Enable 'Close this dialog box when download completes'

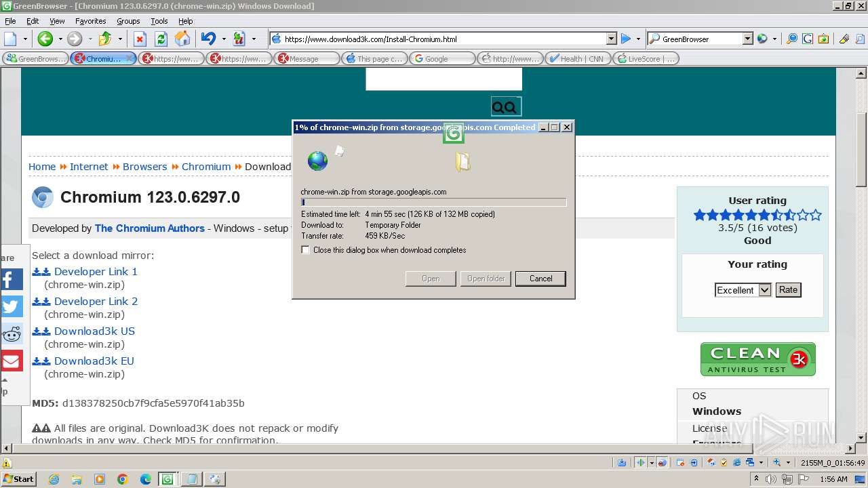coord(306,250)
